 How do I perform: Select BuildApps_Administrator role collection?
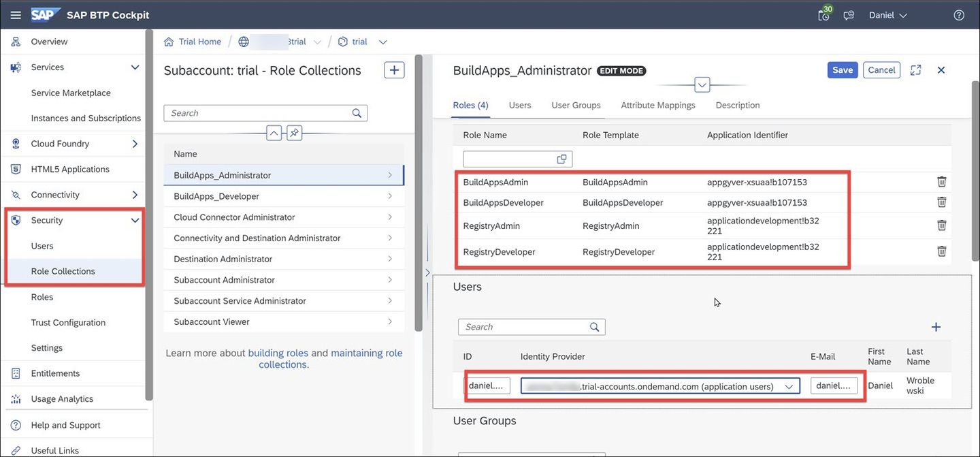click(284, 175)
